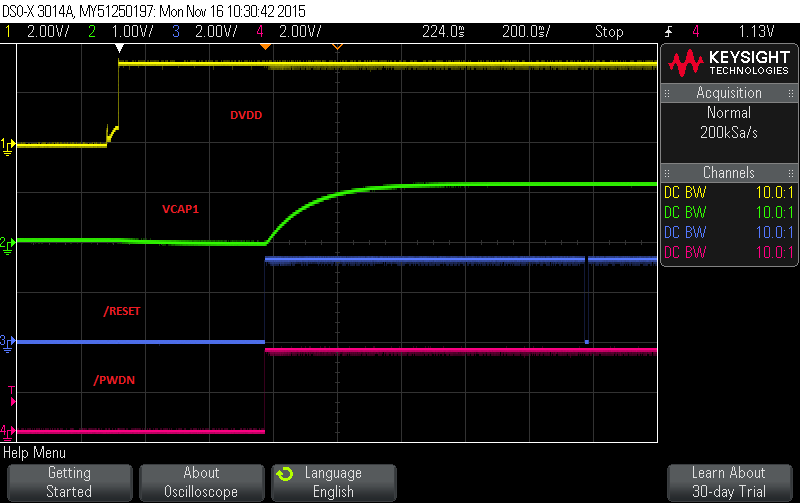Screen dimensions: 800x503
Task: Click the 200kSa/s sample rate text
Action: [x=729, y=133]
